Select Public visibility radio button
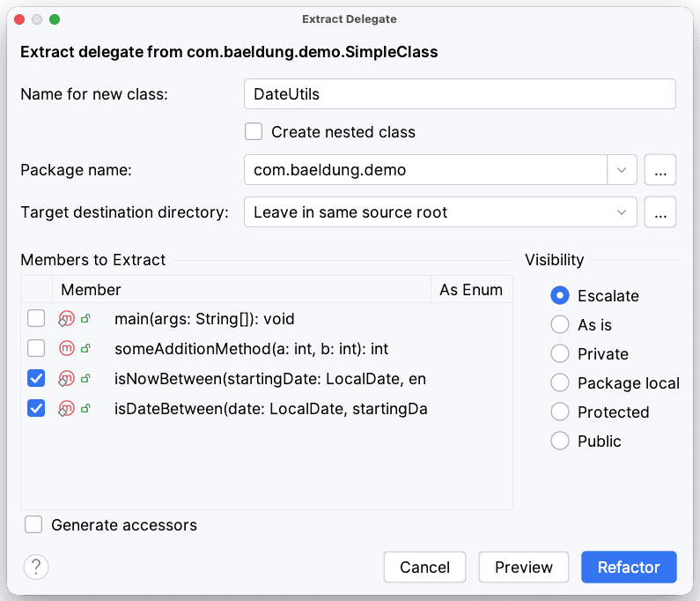700x601 pixels. click(559, 441)
